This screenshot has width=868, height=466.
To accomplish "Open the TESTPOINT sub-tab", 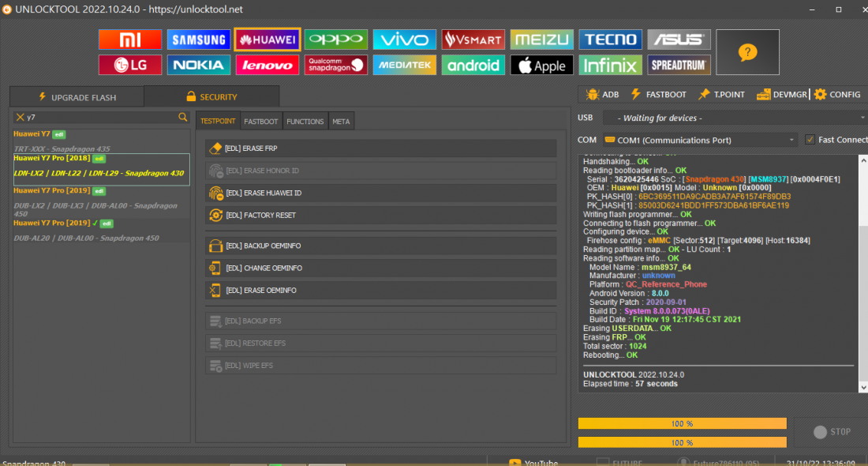I will click(x=218, y=121).
